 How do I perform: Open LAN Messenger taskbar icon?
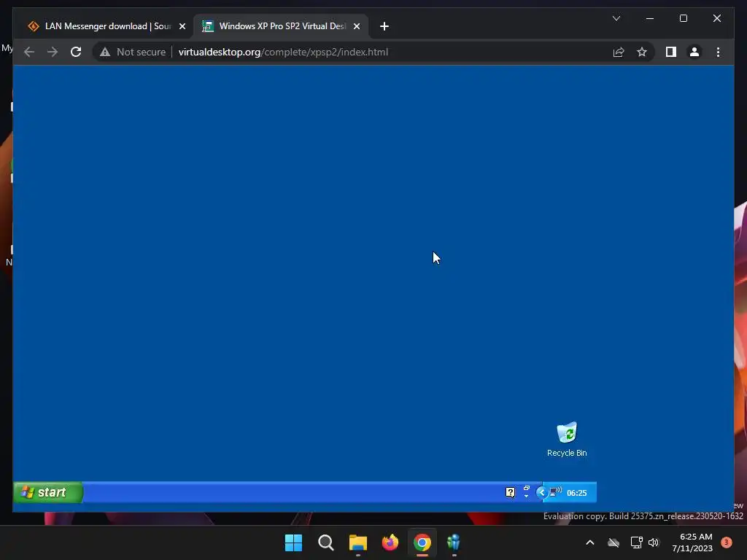[x=454, y=542]
